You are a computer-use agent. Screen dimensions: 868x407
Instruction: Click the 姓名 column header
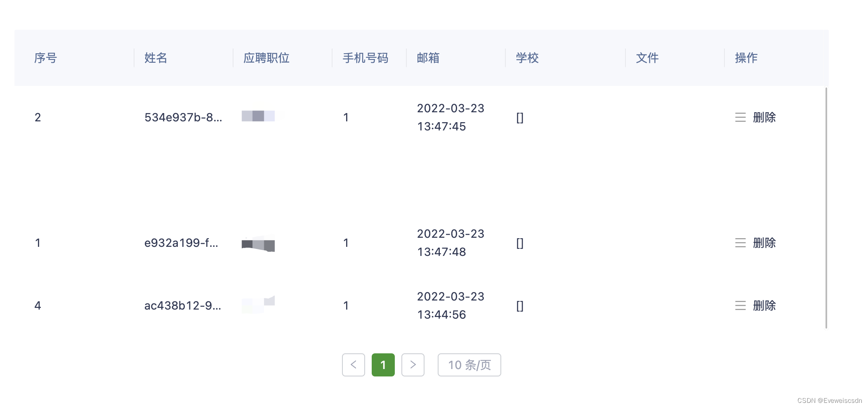(x=156, y=58)
